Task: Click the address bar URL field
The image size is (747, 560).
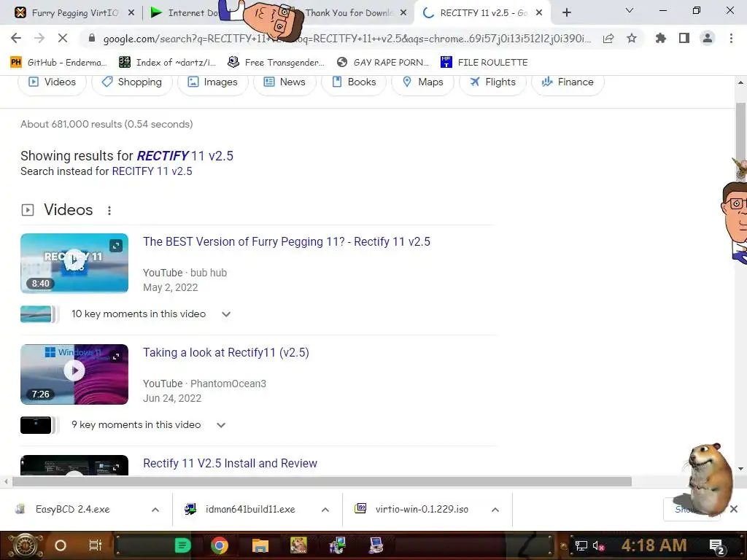Action: [347, 39]
